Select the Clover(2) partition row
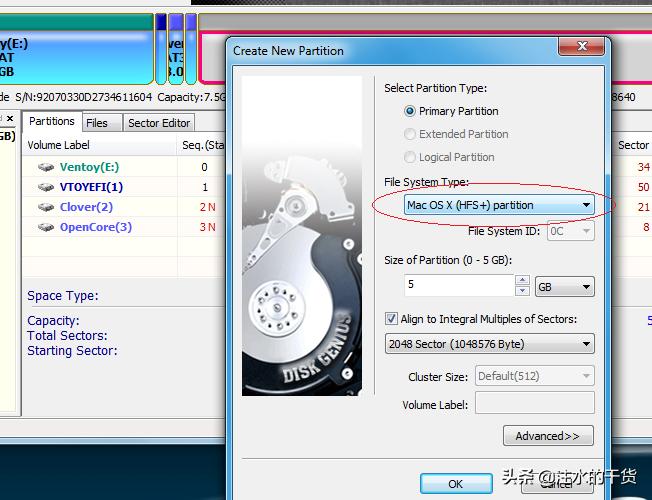Screen dimensions: 652x500 [x=124, y=207]
